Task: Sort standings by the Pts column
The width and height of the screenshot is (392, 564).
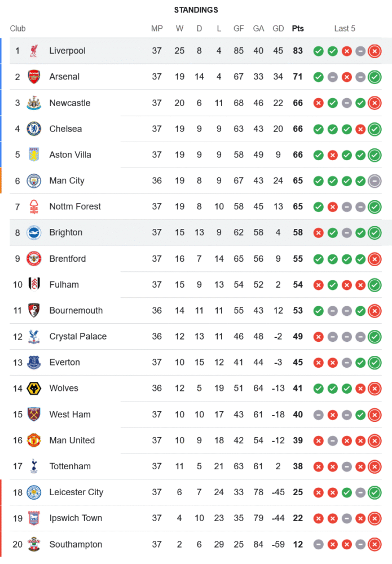Action: pyautogui.click(x=298, y=29)
